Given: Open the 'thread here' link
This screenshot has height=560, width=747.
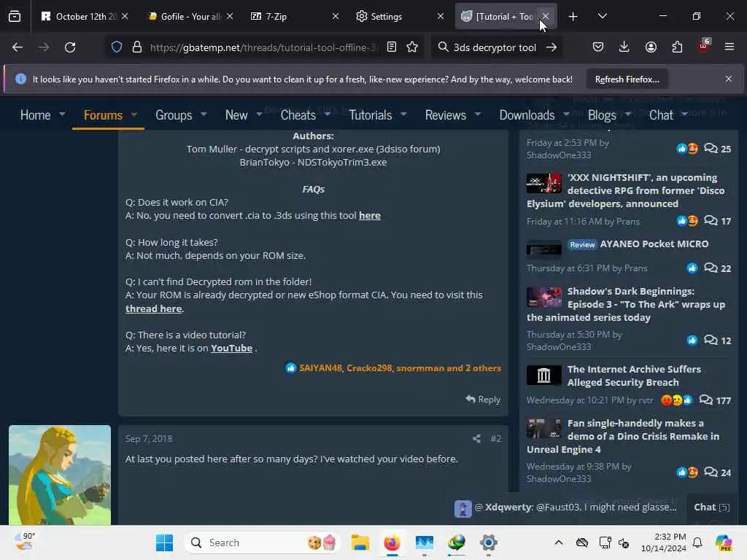Looking at the screenshot, I should click(153, 308).
